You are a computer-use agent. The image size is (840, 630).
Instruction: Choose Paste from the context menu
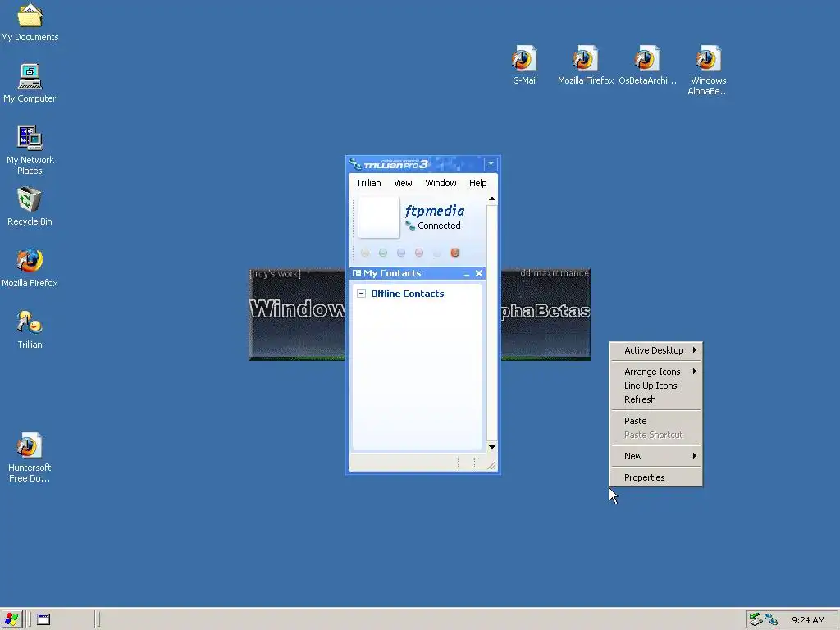655,421
